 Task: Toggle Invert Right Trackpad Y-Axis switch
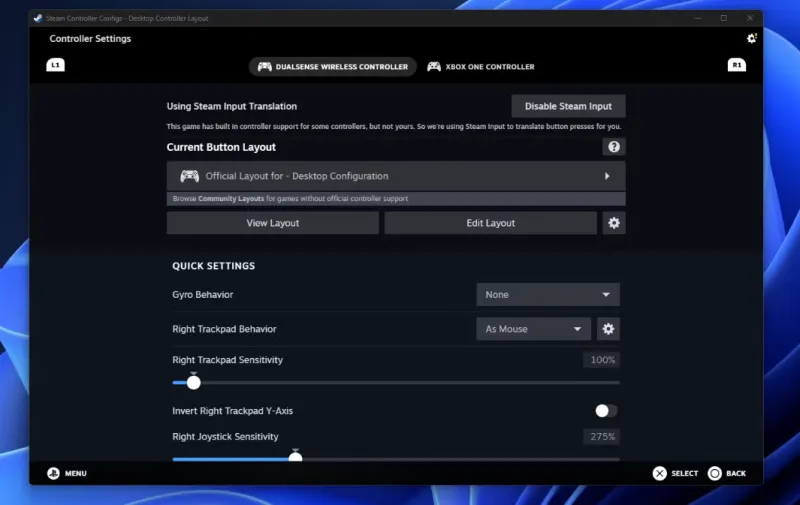[x=606, y=411]
